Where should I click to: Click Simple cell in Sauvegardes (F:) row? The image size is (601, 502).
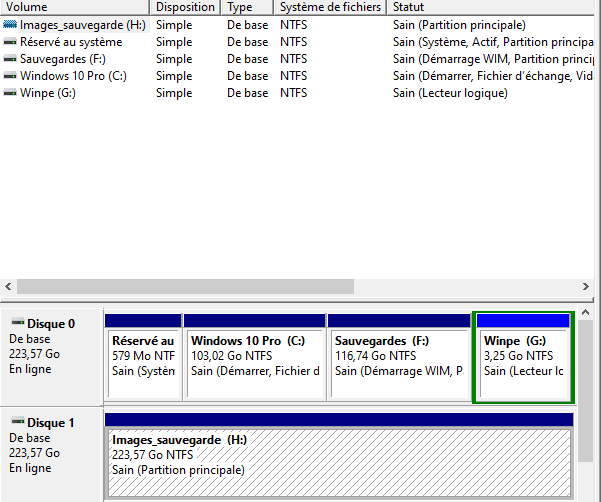pyautogui.click(x=174, y=59)
